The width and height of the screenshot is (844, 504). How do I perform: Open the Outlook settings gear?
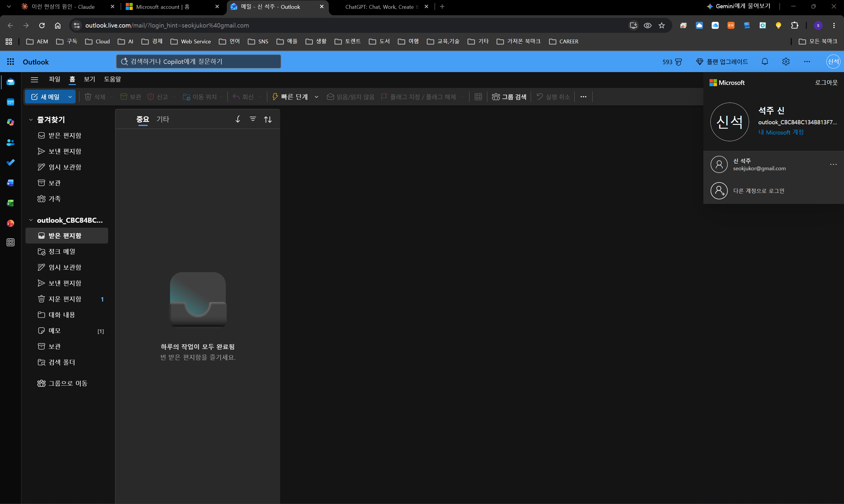(x=786, y=62)
